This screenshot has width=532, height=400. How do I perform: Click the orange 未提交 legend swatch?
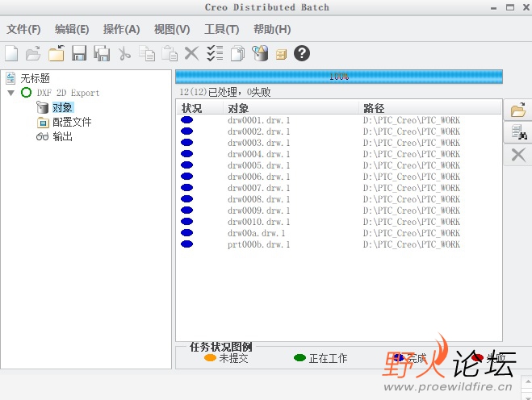point(210,357)
